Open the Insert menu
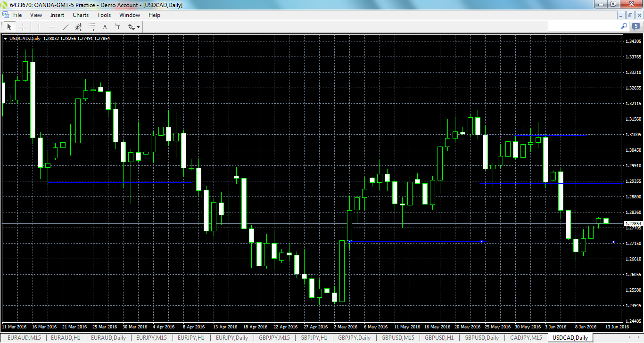This screenshot has width=644, height=343. coord(57,15)
